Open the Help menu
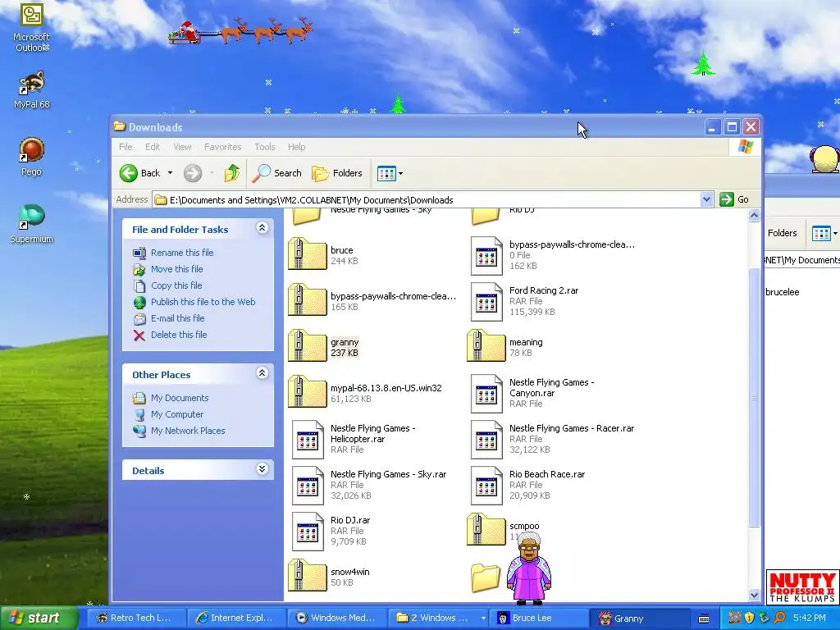The width and height of the screenshot is (840, 630). (x=296, y=147)
